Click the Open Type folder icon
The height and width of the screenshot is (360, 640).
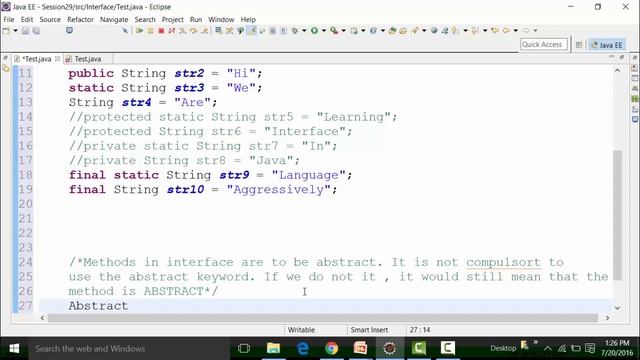pyautogui.click(x=392, y=31)
